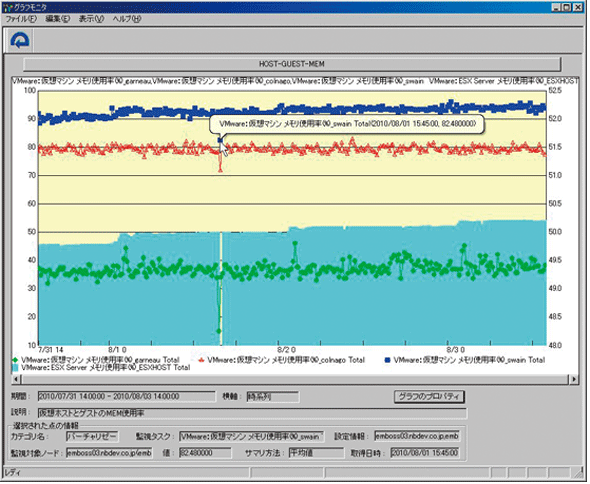590x484 pixels.
Task: Open the 編集(E) menu
Action: click(x=58, y=19)
